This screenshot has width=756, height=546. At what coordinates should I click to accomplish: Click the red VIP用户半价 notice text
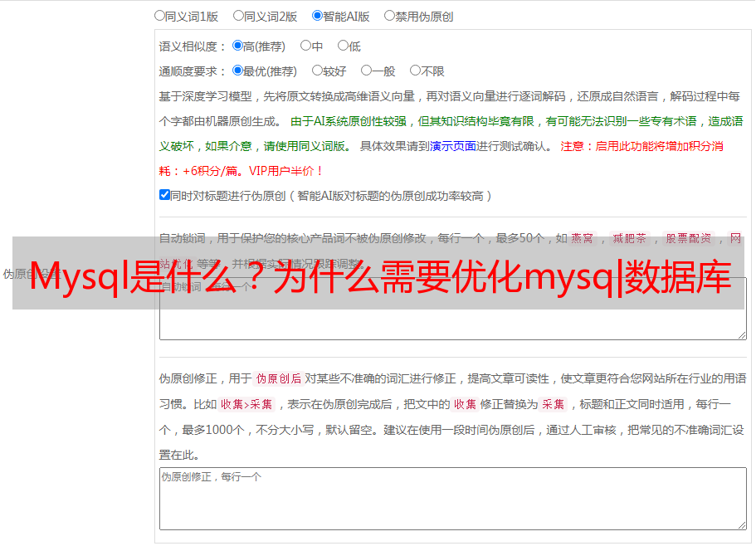click(x=285, y=171)
